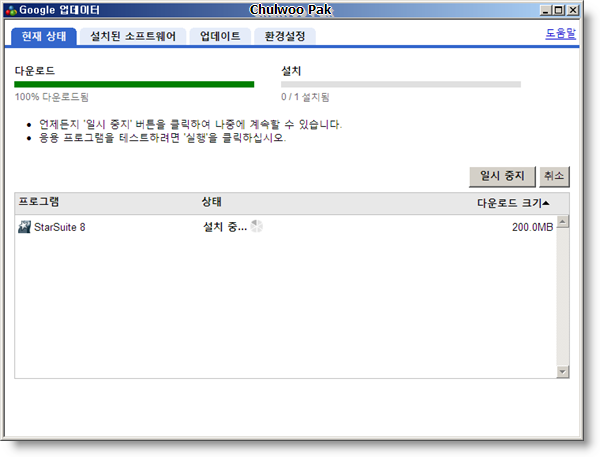600x457 pixels.
Task: Click the 100% 다운로드됨 status text
Action: coord(52,97)
